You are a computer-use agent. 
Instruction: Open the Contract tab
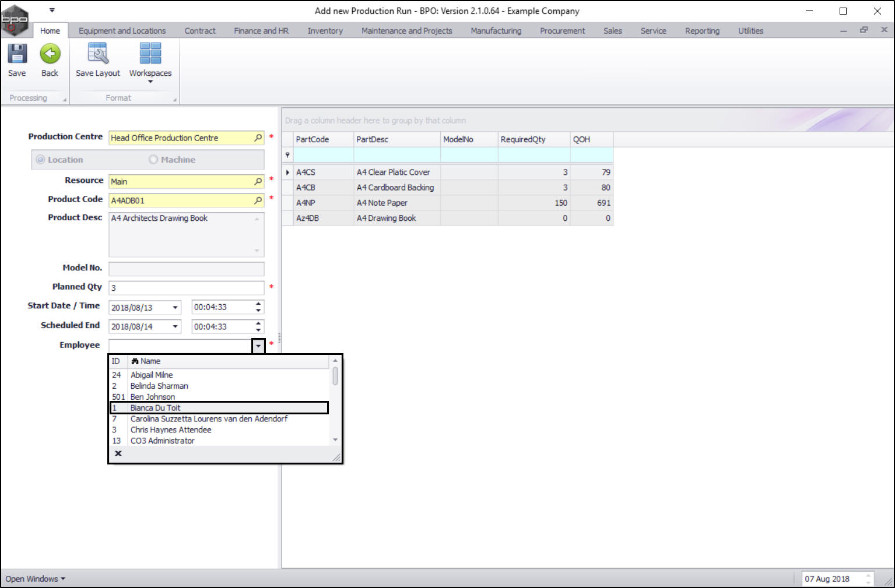(x=200, y=31)
